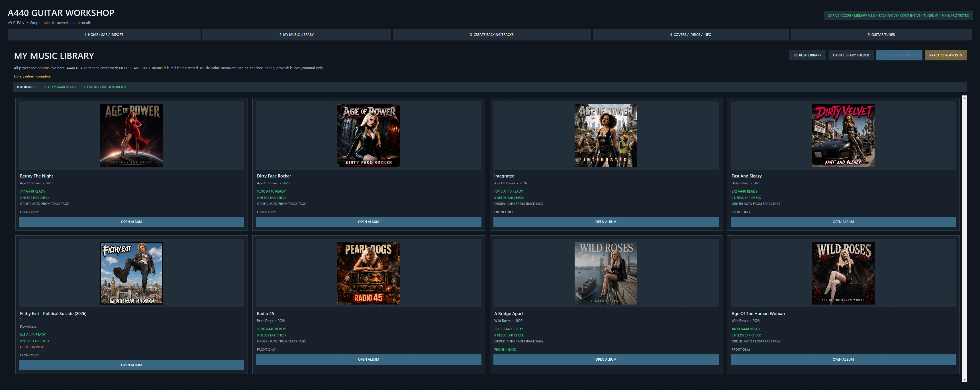Click 'Library refresh complete' message

coord(32,76)
